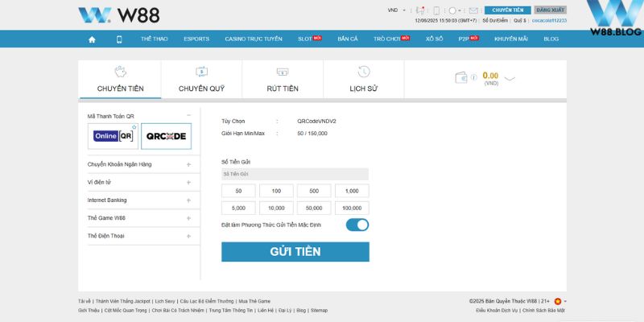Expand Chuyển Khoản Ngân Hàng section
This screenshot has width=644, height=322.
coord(188,164)
